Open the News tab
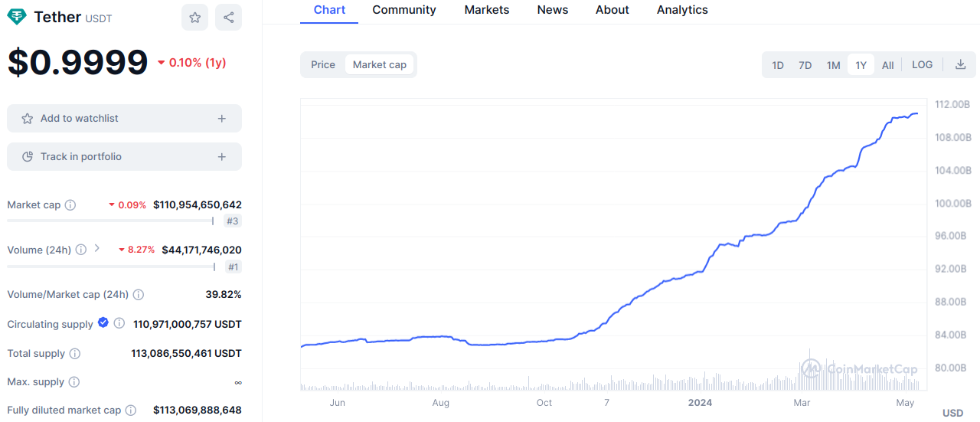The image size is (980, 422). pyautogui.click(x=553, y=10)
